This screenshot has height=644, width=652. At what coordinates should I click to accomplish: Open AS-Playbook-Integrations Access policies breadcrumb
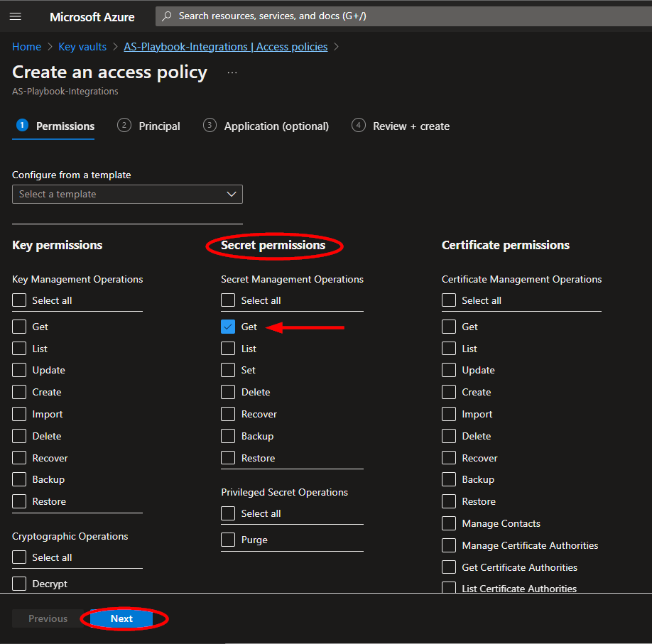coord(225,47)
